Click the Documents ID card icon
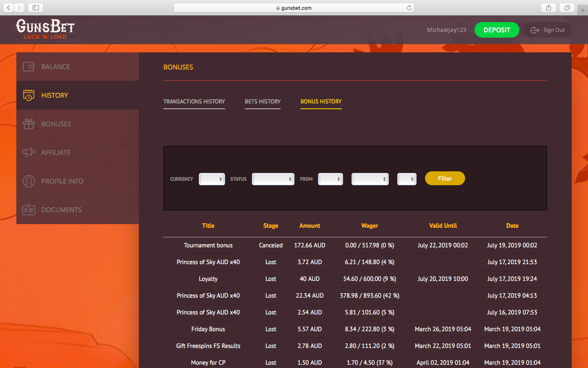The image size is (588, 368). click(29, 210)
